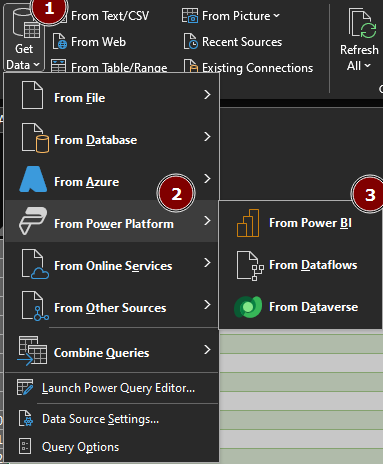
Task: Click the Power Query Editor pencil-table icon
Action: pyautogui.click(x=25, y=387)
